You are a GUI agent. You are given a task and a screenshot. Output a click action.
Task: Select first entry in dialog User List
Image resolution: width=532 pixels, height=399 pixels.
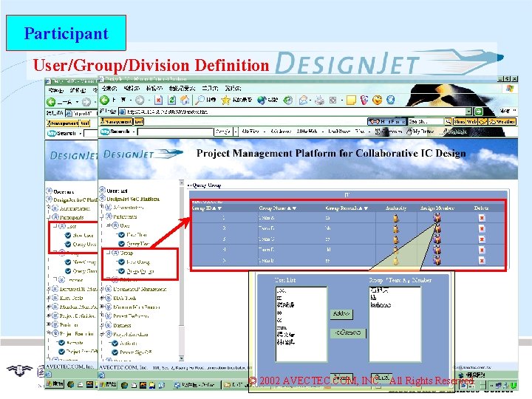pyautogui.click(x=282, y=291)
